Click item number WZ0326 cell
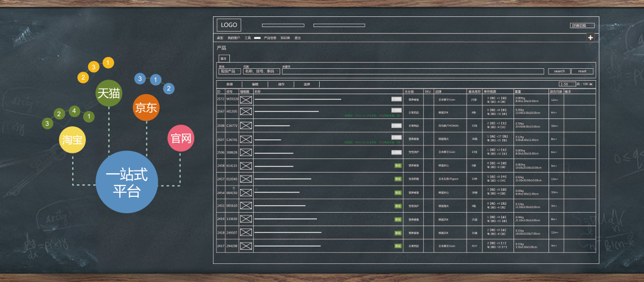 click(233, 99)
